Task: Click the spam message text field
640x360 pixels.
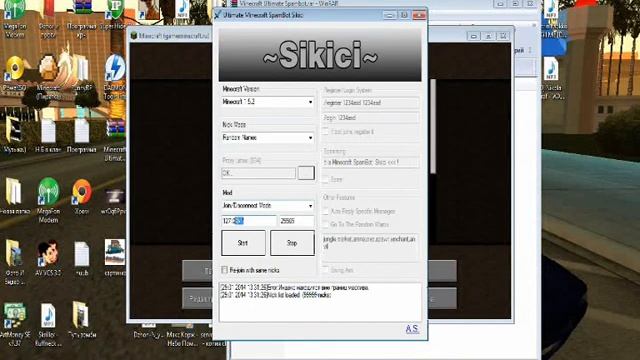Action: pyautogui.click(x=371, y=162)
